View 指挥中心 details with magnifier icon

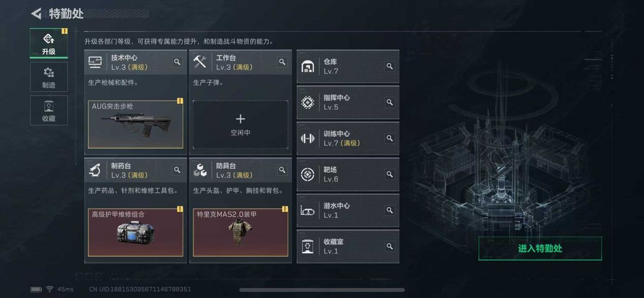389,102
